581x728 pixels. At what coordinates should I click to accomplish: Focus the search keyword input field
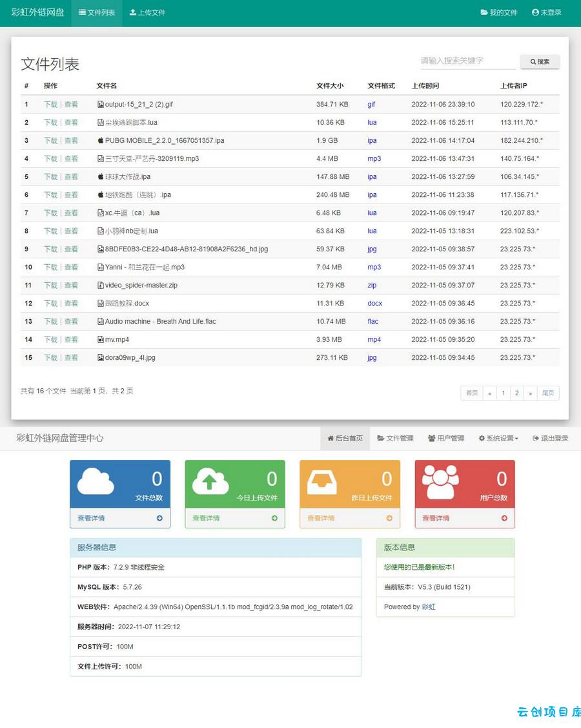pos(468,61)
